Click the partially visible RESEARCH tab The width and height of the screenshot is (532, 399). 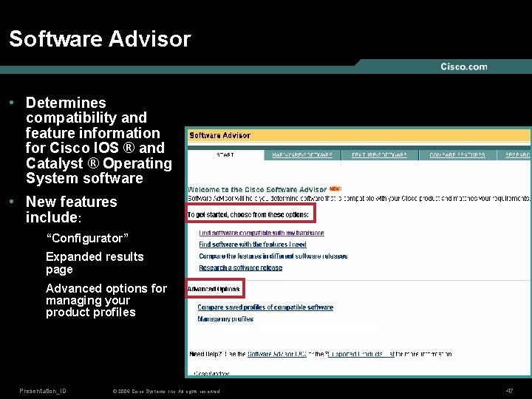point(514,155)
